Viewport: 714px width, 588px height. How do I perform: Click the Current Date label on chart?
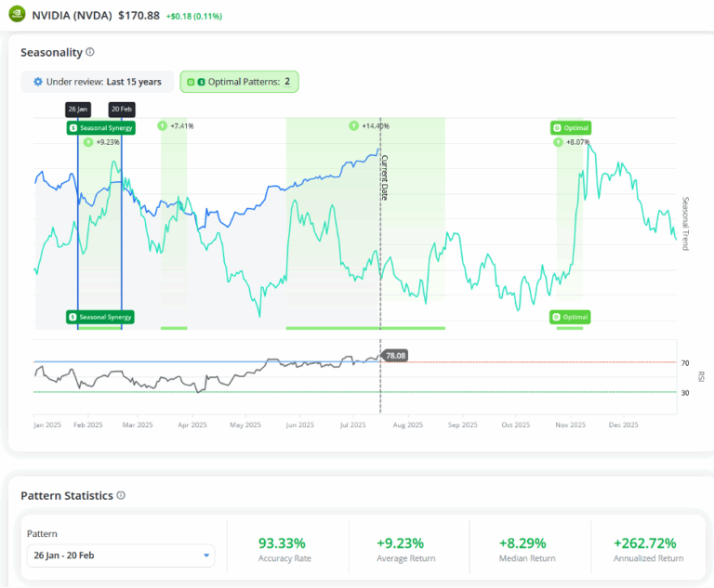point(384,177)
